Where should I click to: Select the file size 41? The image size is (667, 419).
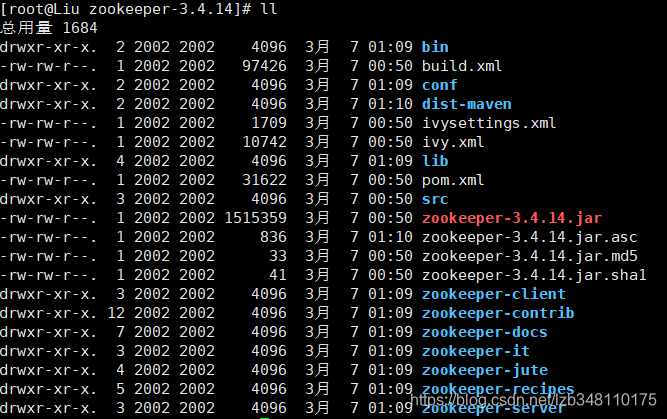tap(278, 275)
